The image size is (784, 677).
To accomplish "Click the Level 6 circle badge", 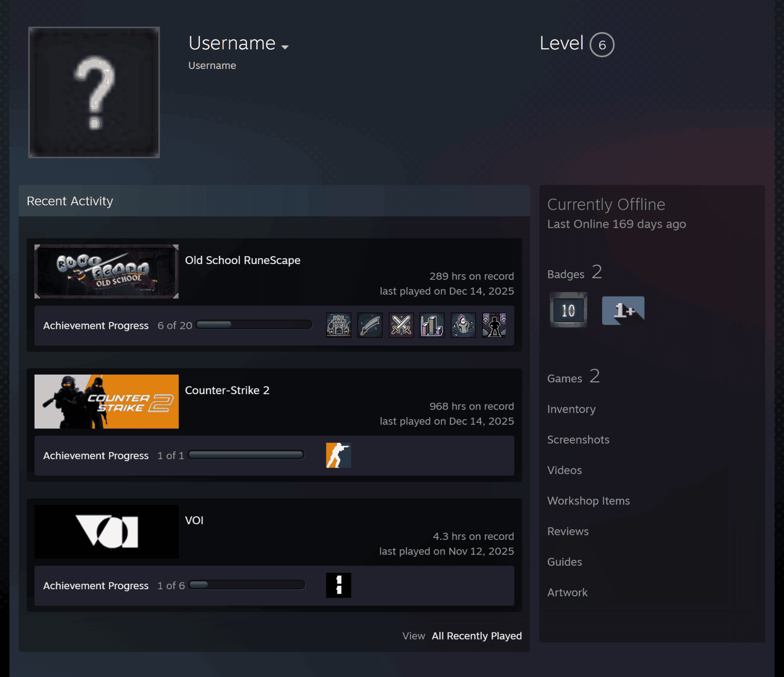I will pyautogui.click(x=602, y=44).
